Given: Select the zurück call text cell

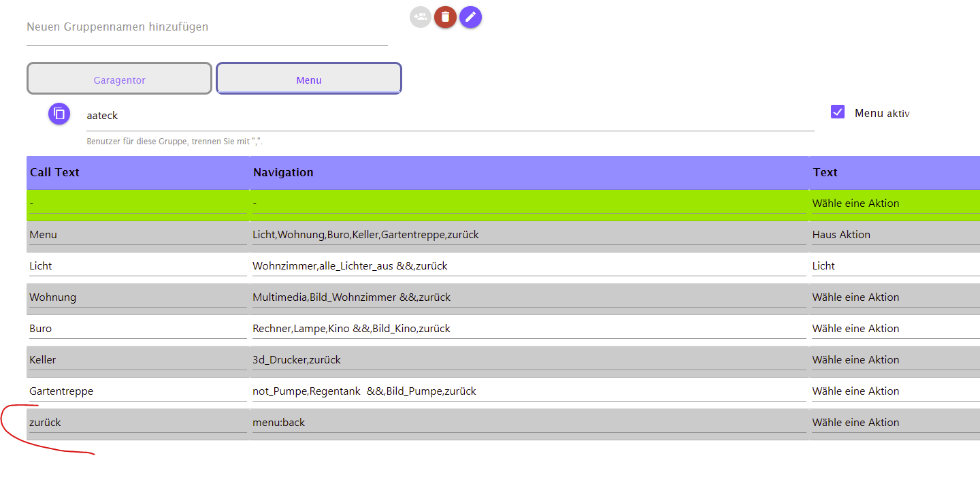Looking at the screenshot, I should [138, 423].
